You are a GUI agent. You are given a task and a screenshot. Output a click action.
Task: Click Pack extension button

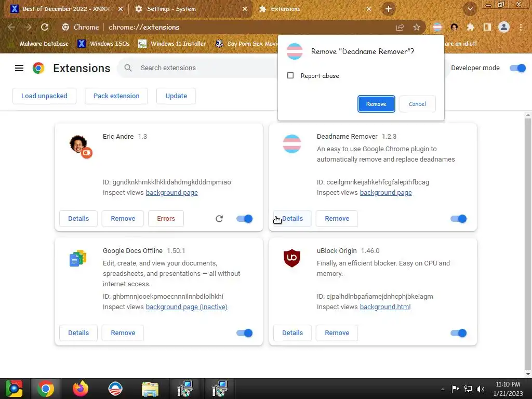[x=116, y=96]
